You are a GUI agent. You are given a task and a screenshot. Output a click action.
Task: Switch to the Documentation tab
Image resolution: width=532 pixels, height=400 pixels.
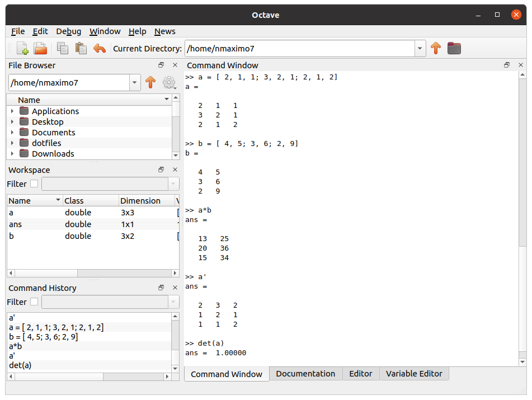305,373
